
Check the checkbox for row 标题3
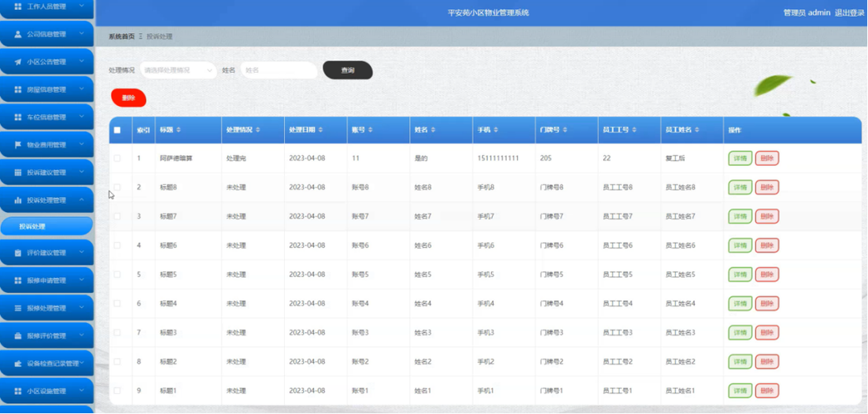(x=117, y=333)
